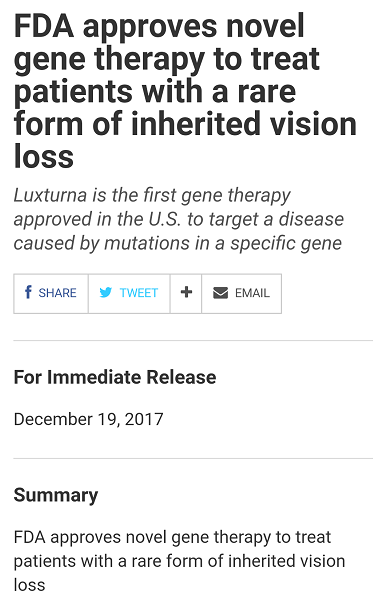Screen dimensions: 373x609
Task: Click the word vision in large headline
Action: pos(314,124)
